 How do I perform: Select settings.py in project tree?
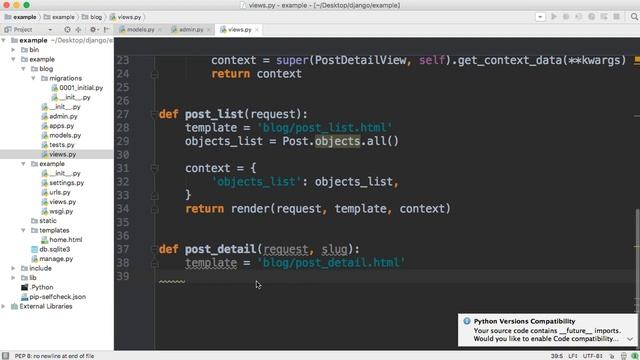62,183
